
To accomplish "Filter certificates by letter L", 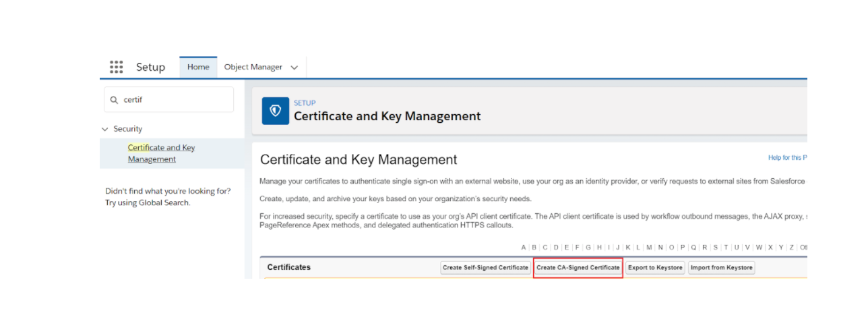I will [x=638, y=248].
